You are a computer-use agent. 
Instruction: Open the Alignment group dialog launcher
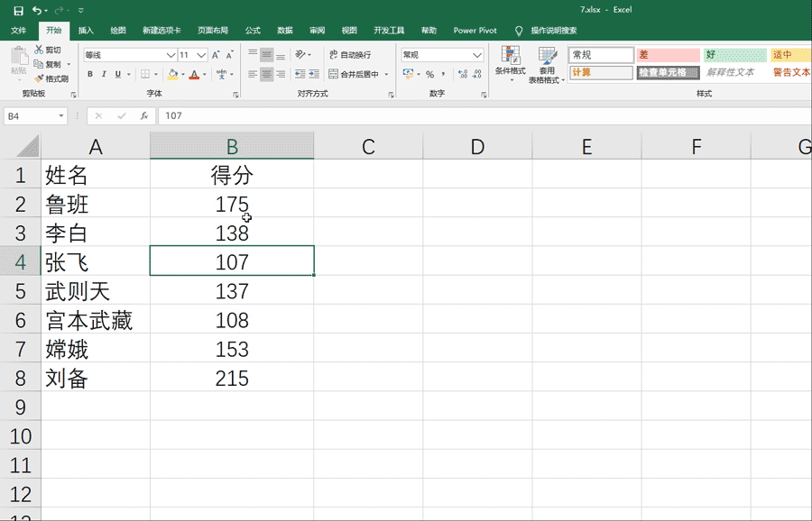pyautogui.click(x=391, y=95)
